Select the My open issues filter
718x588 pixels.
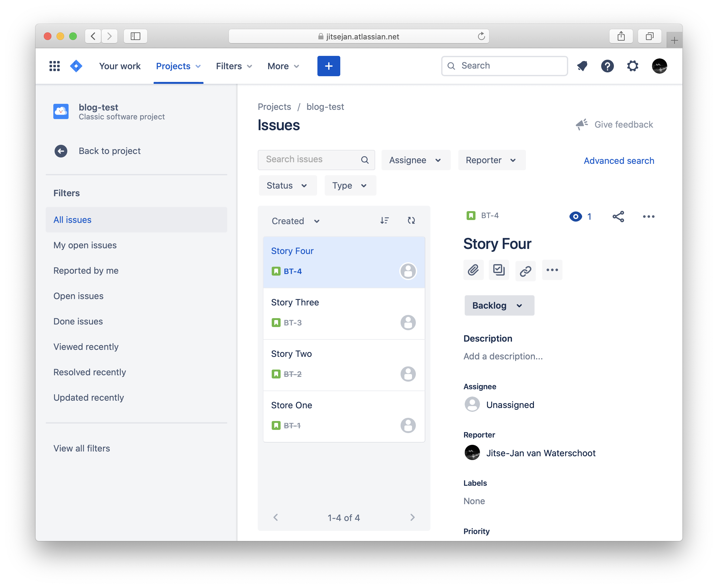85,245
